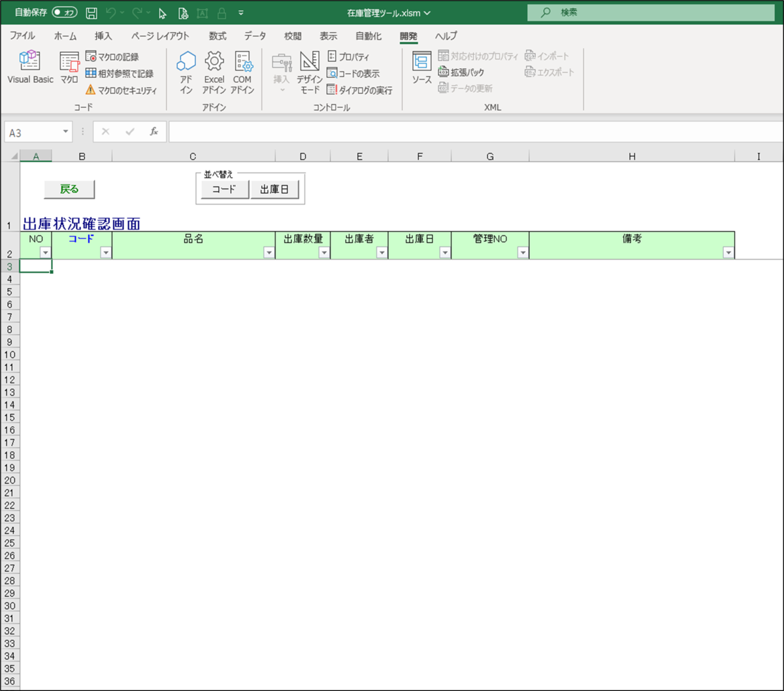Sort by コード button
Viewport: 784px width, 691px height.
click(x=224, y=190)
